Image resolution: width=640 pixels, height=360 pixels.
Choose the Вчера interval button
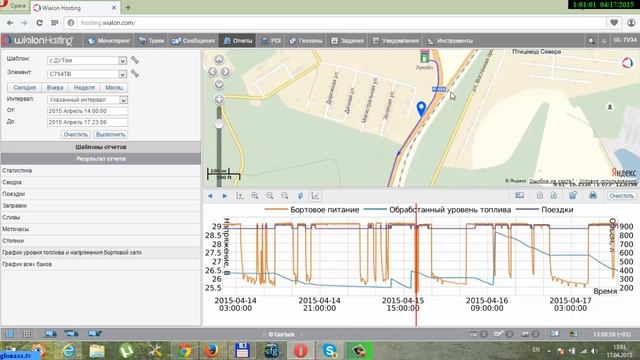(x=55, y=87)
